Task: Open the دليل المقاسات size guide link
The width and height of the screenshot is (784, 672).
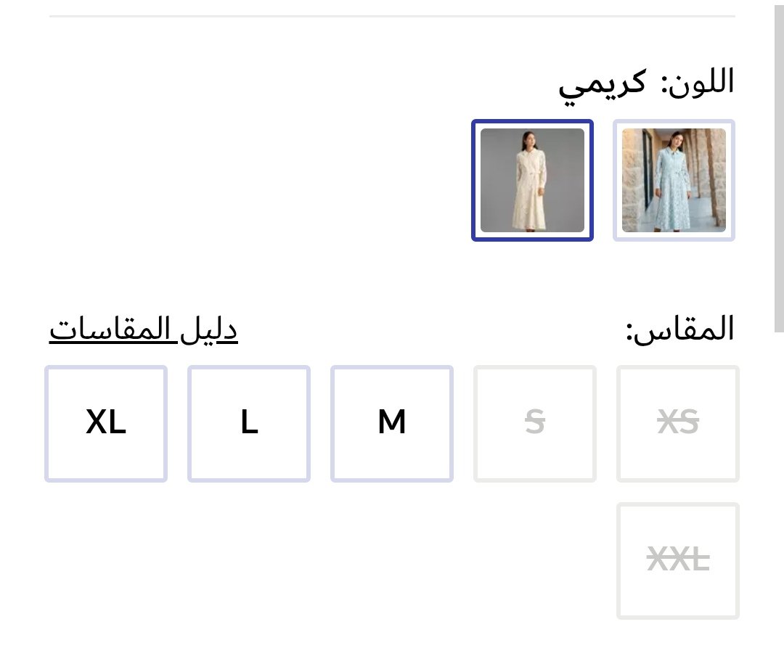Action: 144,329
